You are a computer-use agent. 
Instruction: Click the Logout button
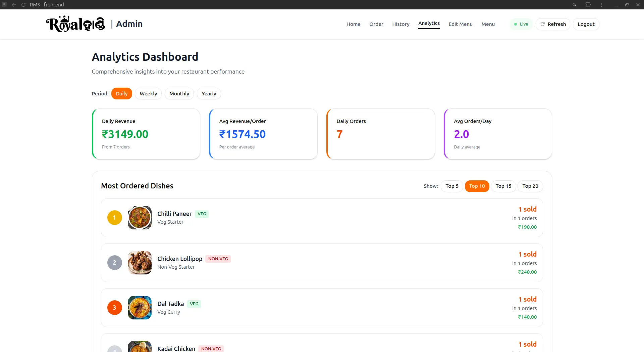coord(586,24)
